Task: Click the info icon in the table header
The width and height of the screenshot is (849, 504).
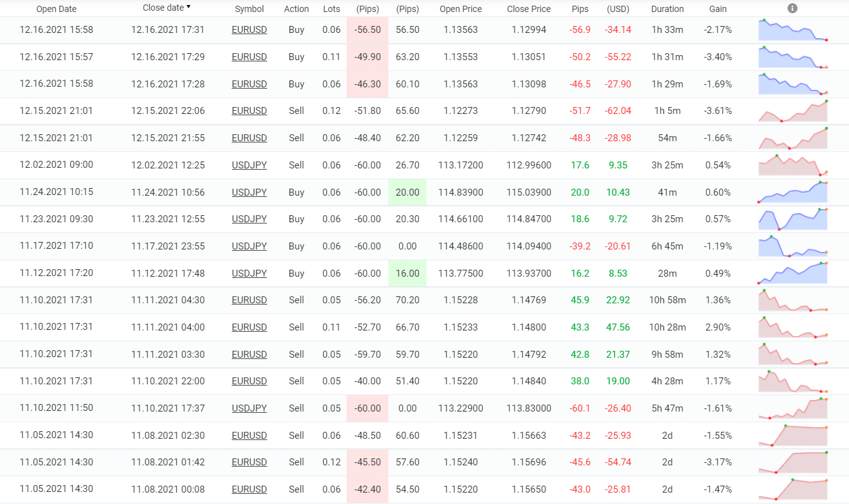Action: pos(792,8)
